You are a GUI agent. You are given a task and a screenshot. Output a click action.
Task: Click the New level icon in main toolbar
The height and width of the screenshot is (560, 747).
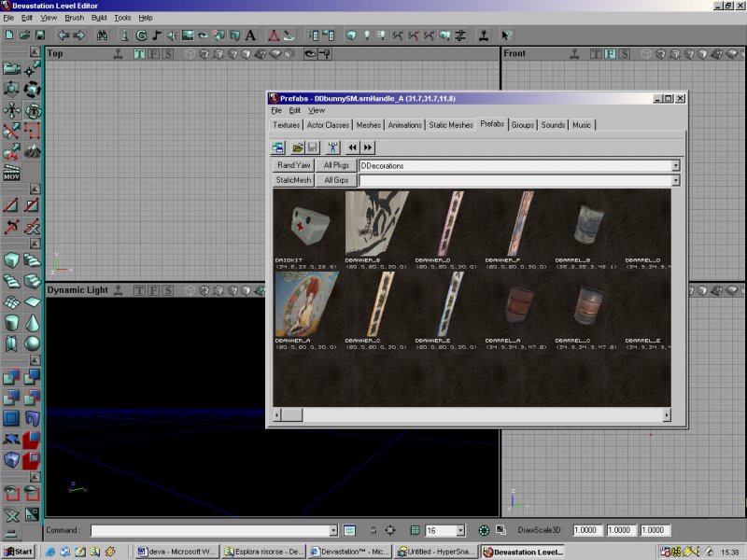tap(7, 35)
